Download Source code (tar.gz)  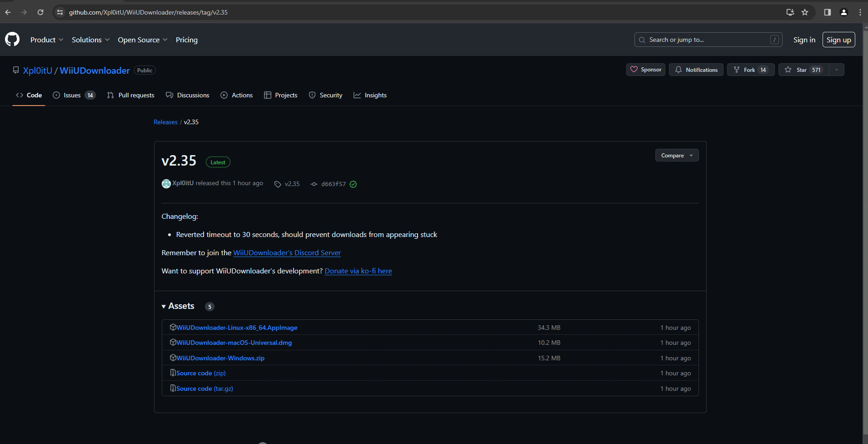[x=205, y=388]
